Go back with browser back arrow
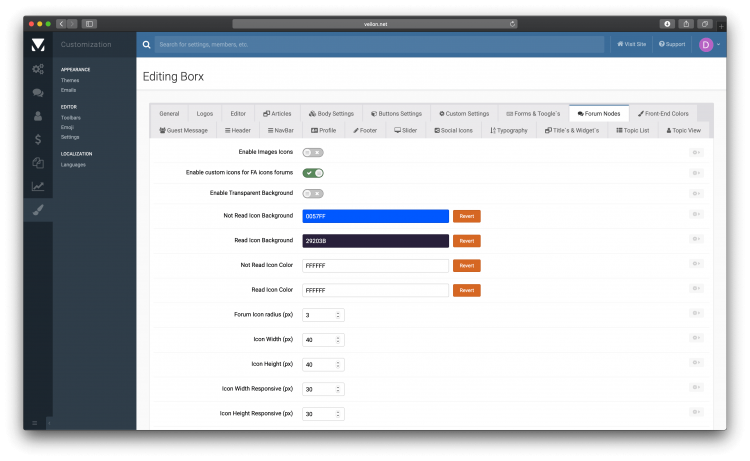This screenshot has height=461, width=750. coord(61,23)
